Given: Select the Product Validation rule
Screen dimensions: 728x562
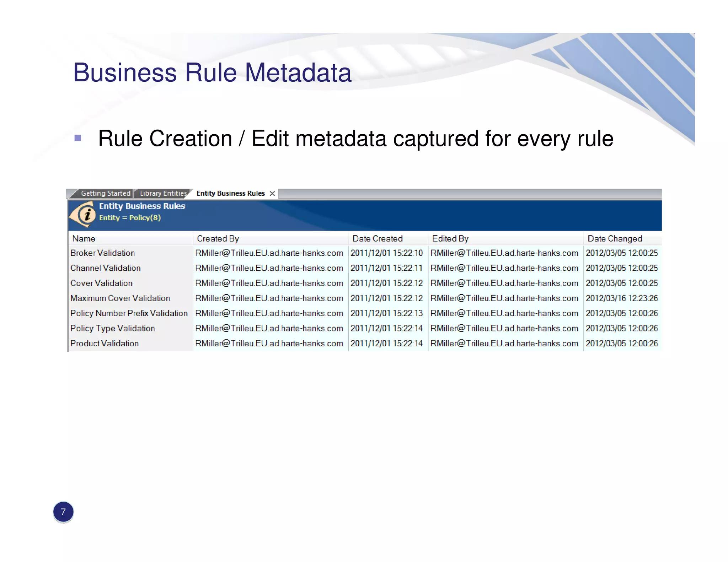Looking at the screenshot, I should 105,343.
